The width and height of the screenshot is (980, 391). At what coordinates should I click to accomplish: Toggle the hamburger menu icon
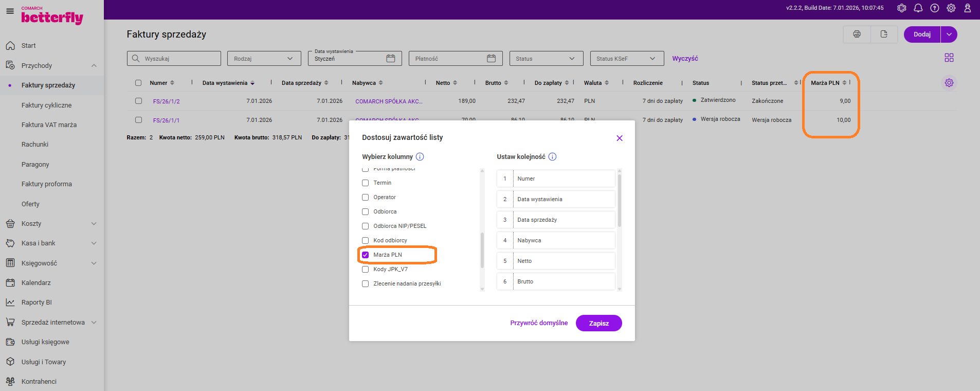tap(10, 11)
